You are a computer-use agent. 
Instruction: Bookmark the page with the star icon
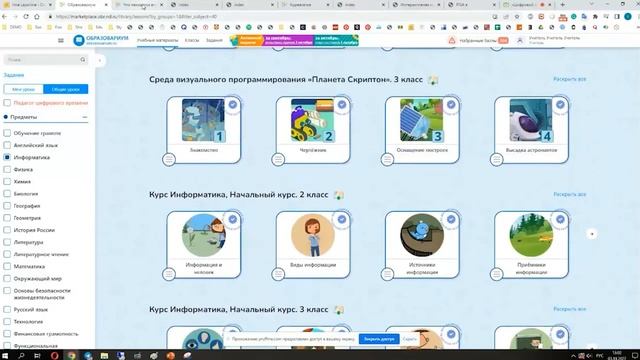(x=517, y=17)
